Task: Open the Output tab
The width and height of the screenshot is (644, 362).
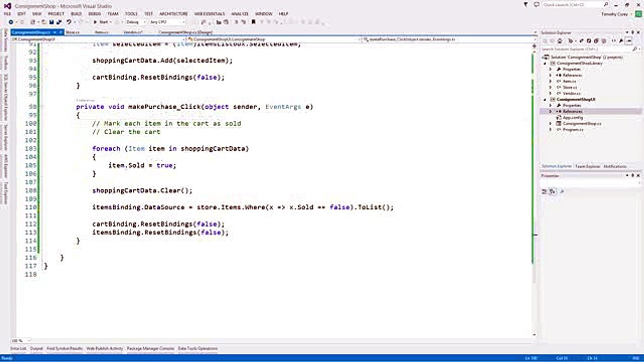Action: click(36, 348)
